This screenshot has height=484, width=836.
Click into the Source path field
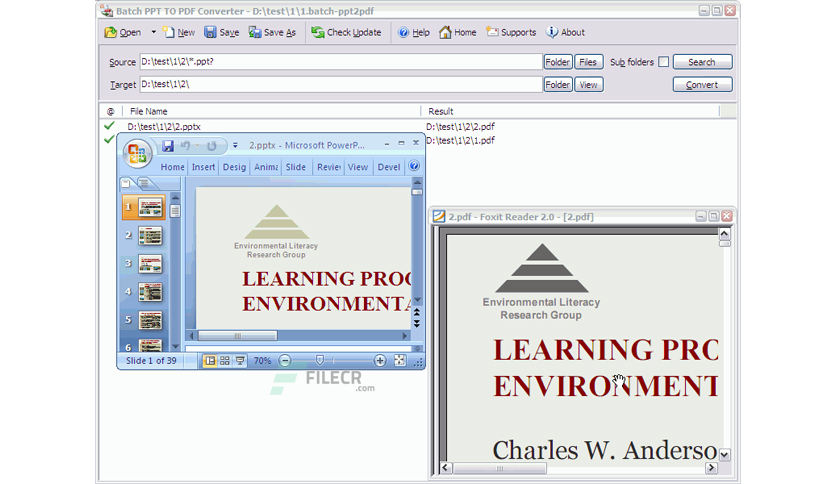(341, 62)
